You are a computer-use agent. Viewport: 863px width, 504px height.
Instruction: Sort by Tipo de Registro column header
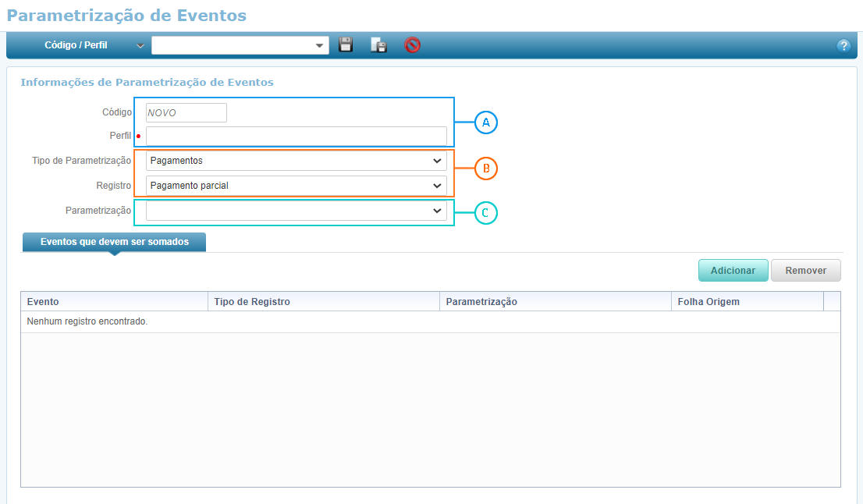pos(323,302)
